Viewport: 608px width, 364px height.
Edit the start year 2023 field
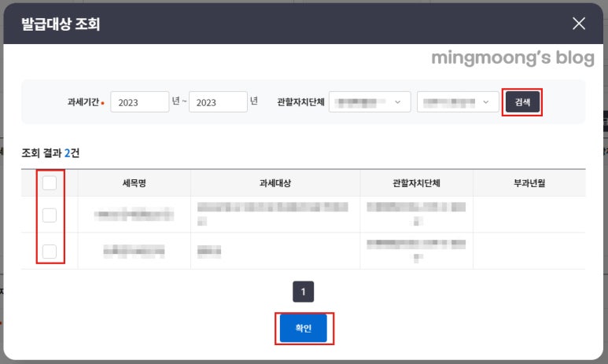tap(139, 102)
